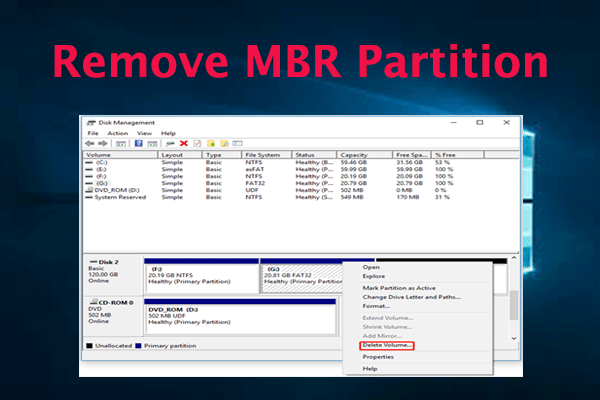The height and width of the screenshot is (400, 600).
Task: Click the Back arrow toolbar icon
Action: tap(90, 144)
